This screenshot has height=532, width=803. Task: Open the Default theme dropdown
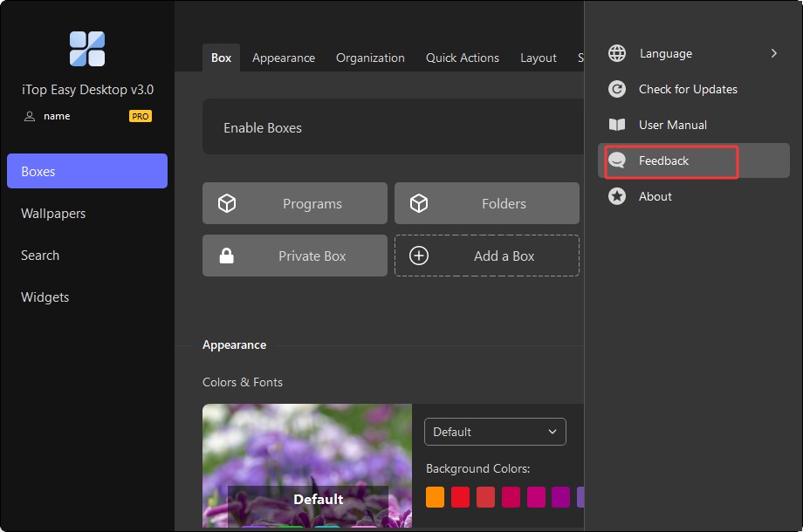pyautogui.click(x=495, y=432)
